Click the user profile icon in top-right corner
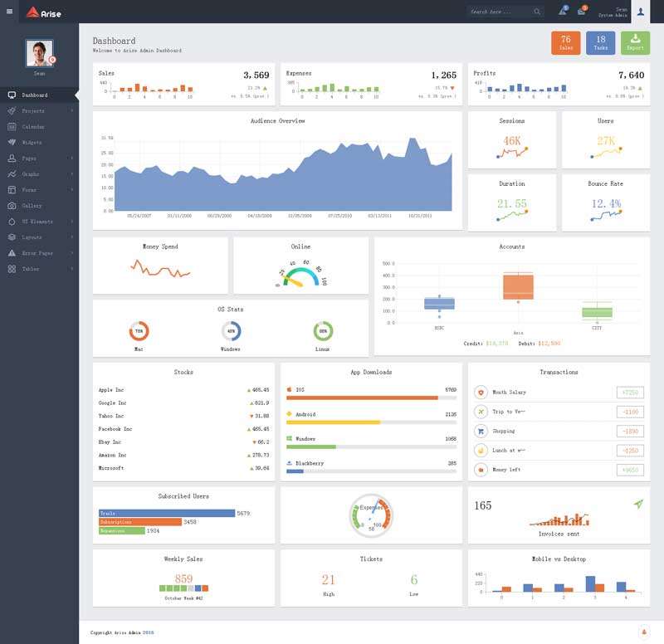The height and width of the screenshot is (644, 664). (x=640, y=12)
